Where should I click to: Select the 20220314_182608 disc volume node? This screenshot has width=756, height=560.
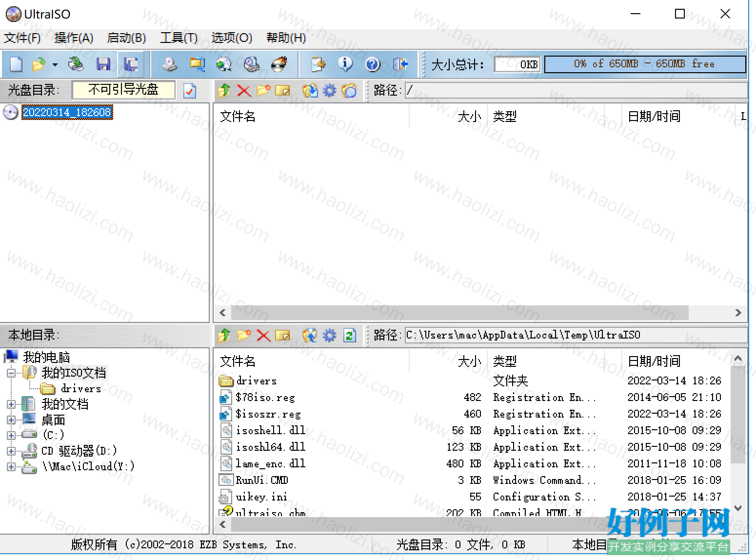67,112
